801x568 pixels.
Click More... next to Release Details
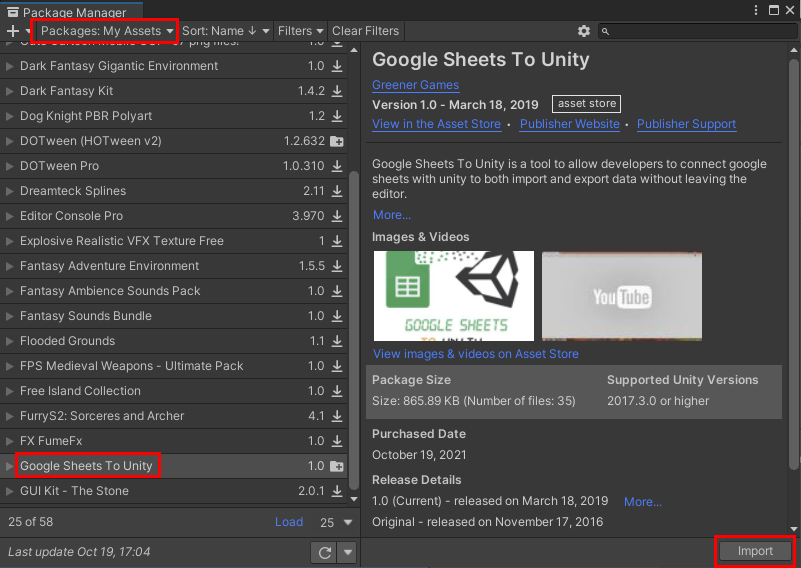pyautogui.click(x=643, y=502)
